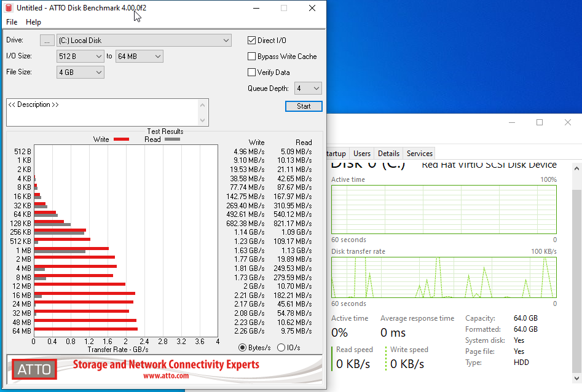Screen dimensions: 582x392
Task: Click the ATTO app icon in title bar
Action: [x=9, y=8]
